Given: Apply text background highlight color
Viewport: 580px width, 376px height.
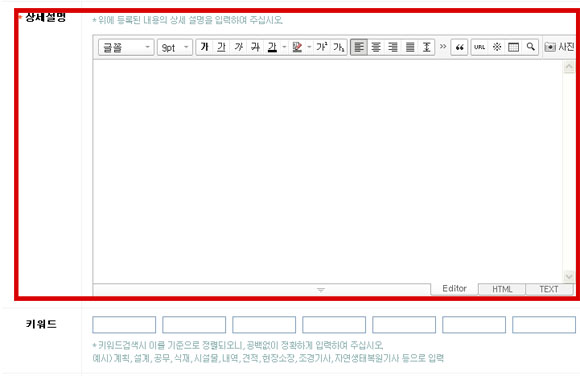Looking at the screenshot, I should point(297,47).
